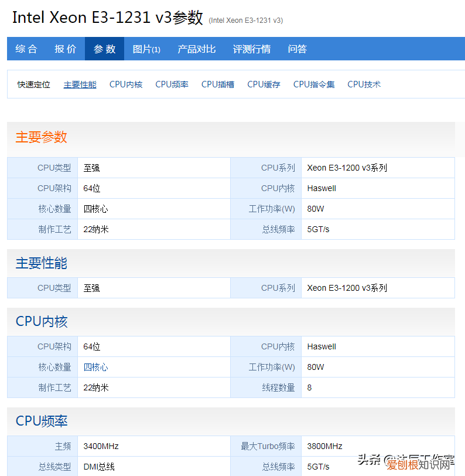Jump to CPU内核 via quick-jump bar
Screen dimensions: 465x476
click(125, 84)
